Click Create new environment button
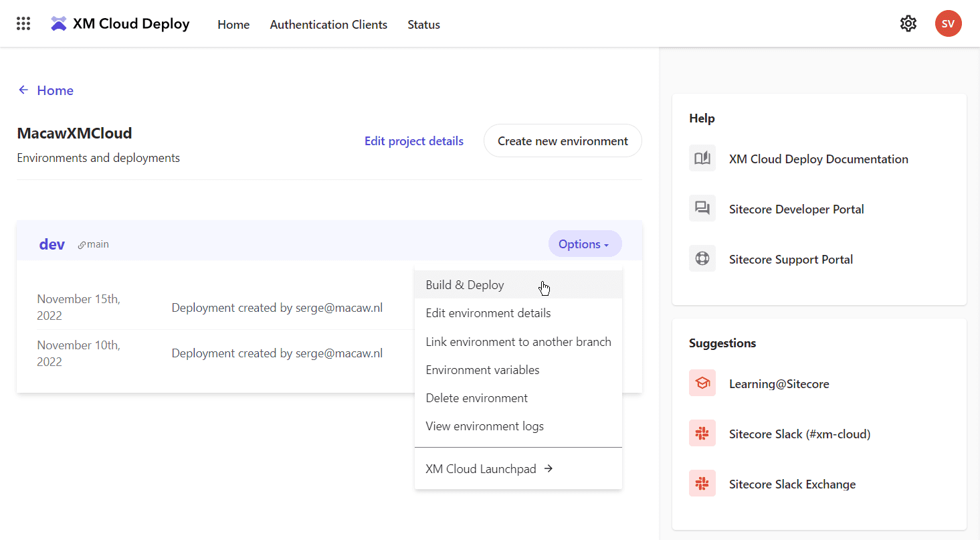This screenshot has height=540, width=980. [563, 141]
